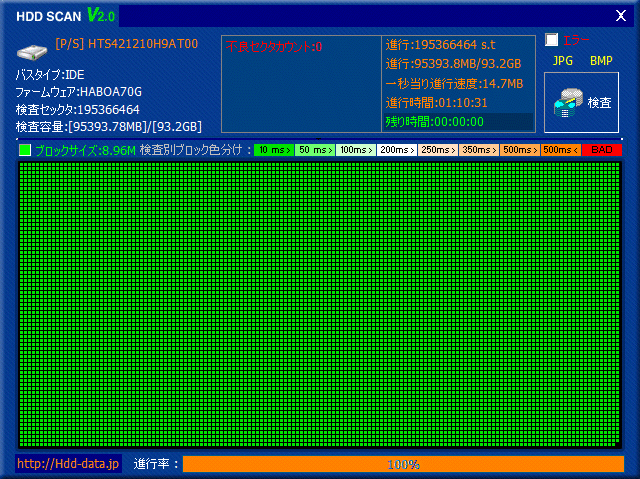The image size is (640, 479).
Task: Select the 50 ms color legend swatch
Action: coord(315,150)
